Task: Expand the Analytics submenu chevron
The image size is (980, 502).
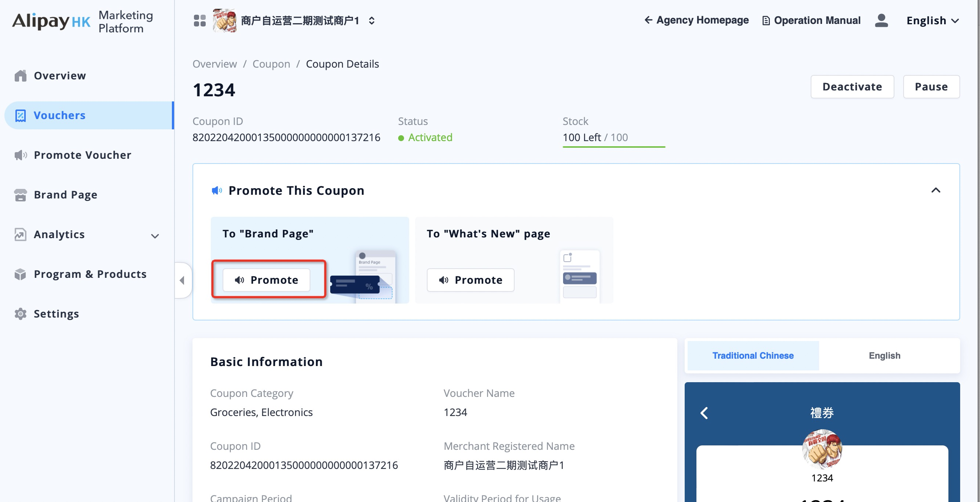Action: [155, 236]
